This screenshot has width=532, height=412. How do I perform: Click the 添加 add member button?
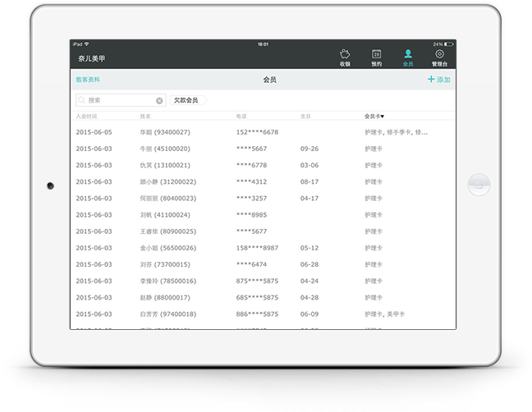[x=438, y=80]
